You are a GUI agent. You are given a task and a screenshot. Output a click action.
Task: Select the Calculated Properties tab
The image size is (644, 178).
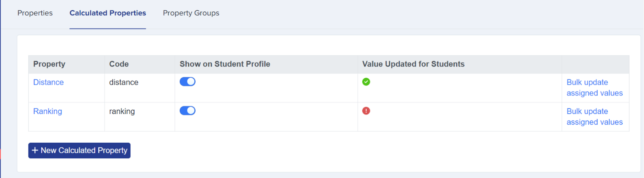[x=108, y=13]
